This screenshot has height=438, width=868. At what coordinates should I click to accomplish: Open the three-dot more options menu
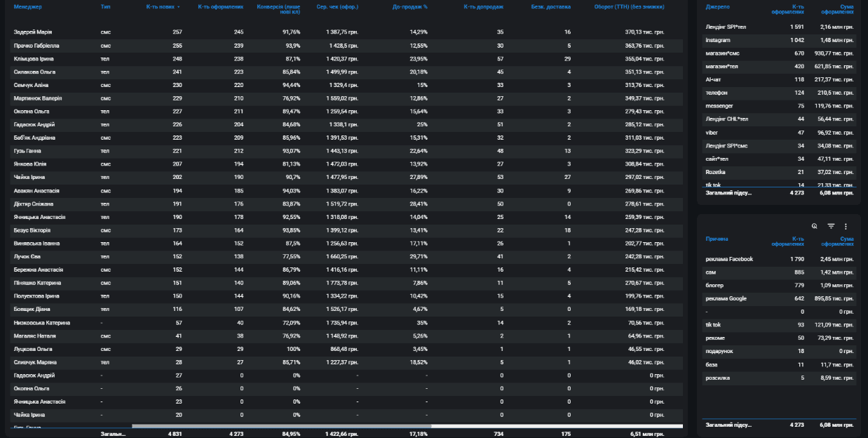[846, 226]
